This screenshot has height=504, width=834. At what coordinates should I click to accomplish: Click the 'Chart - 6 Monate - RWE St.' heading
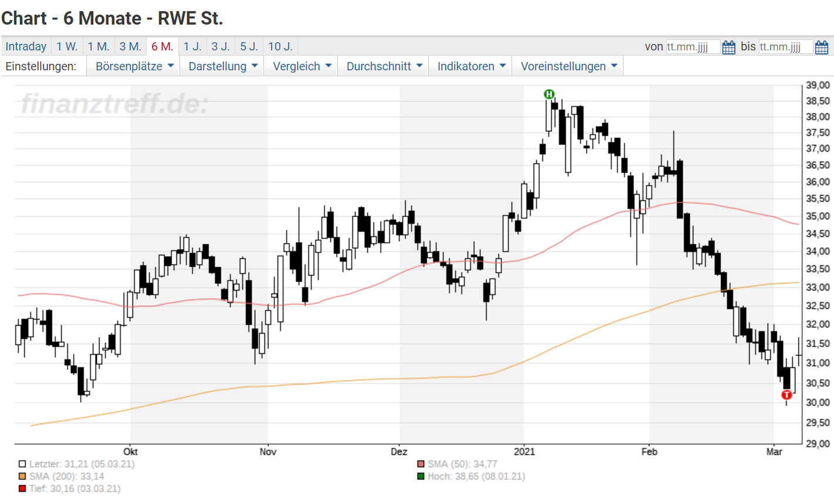112,18
